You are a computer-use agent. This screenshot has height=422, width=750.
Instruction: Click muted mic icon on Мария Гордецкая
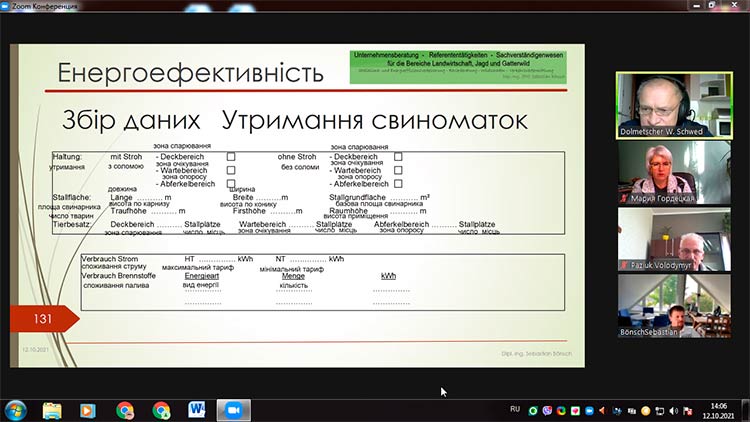624,198
